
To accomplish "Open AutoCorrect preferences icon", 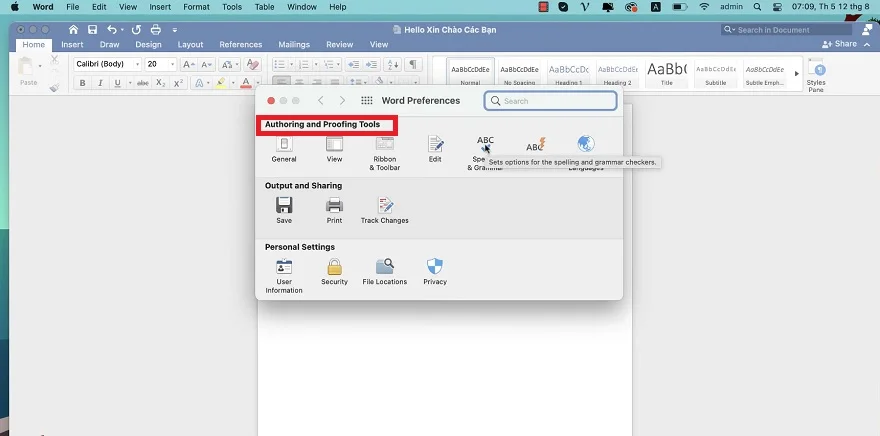I will 535,146.
